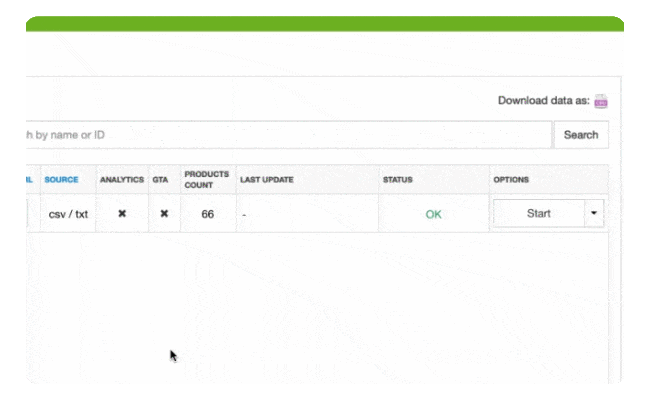This screenshot has width=650, height=400.
Task: Click the Search button
Action: (x=581, y=135)
